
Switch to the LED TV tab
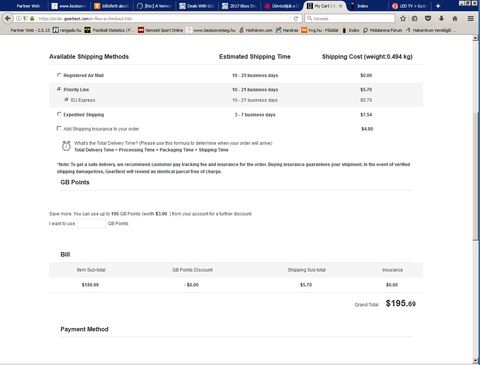click(x=409, y=6)
